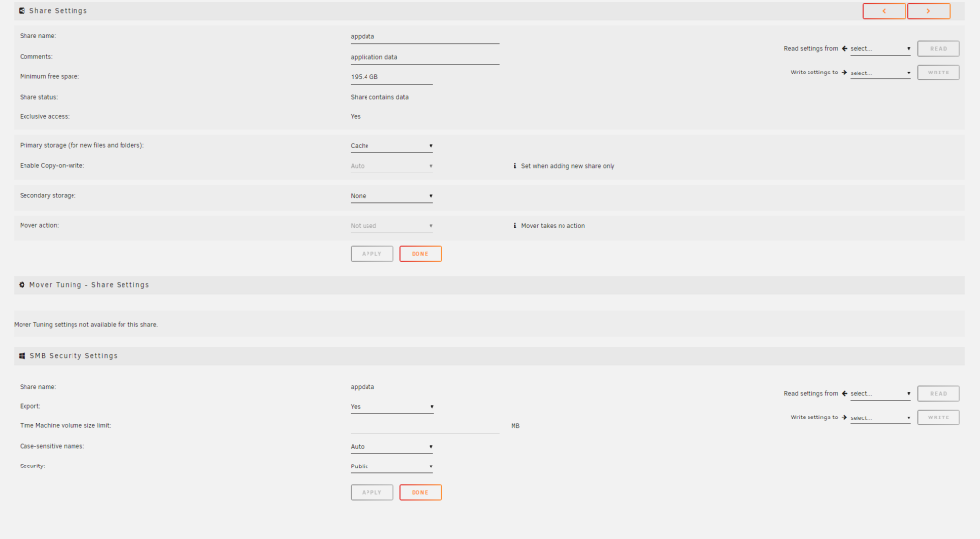Click the SMB section share name 'appdata' value
The image size is (980, 539).
(362, 387)
